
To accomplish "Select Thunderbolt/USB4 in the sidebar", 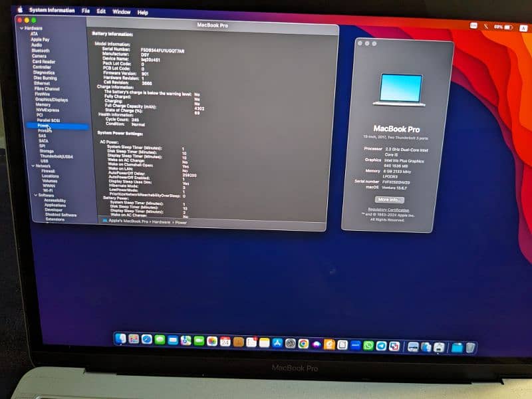I will [53, 156].
